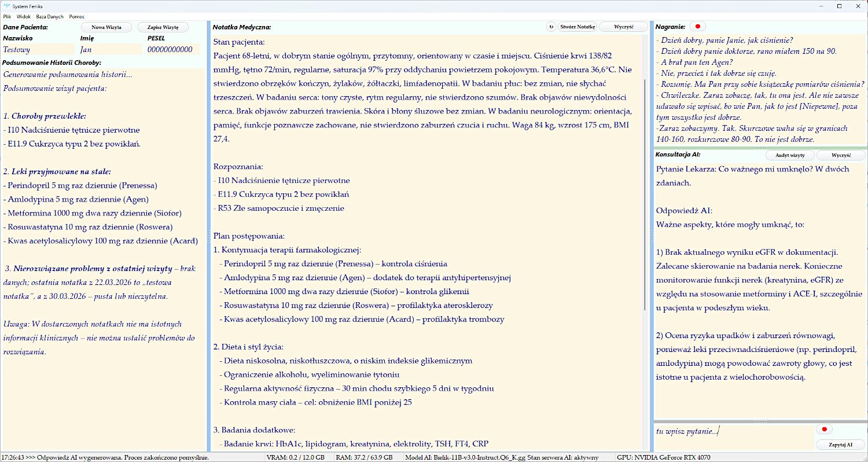Screen dimensions: 868x462
Task: Toggle the record button next to Zapytaj AI
Action: [x=825, y=429]
